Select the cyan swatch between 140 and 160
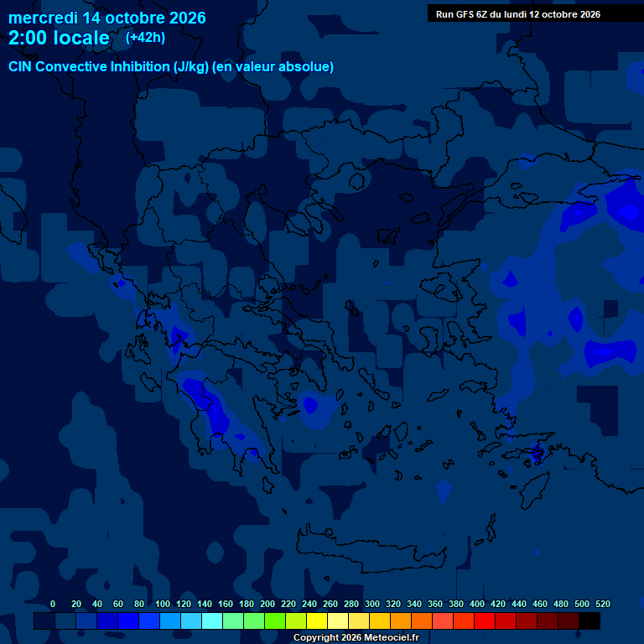Screen dimensions: 644x644 [212, 621]
